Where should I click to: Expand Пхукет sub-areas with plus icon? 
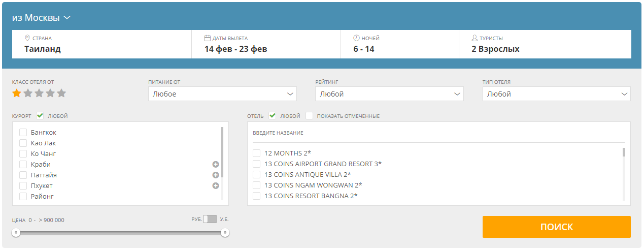[x=215, y=186]
